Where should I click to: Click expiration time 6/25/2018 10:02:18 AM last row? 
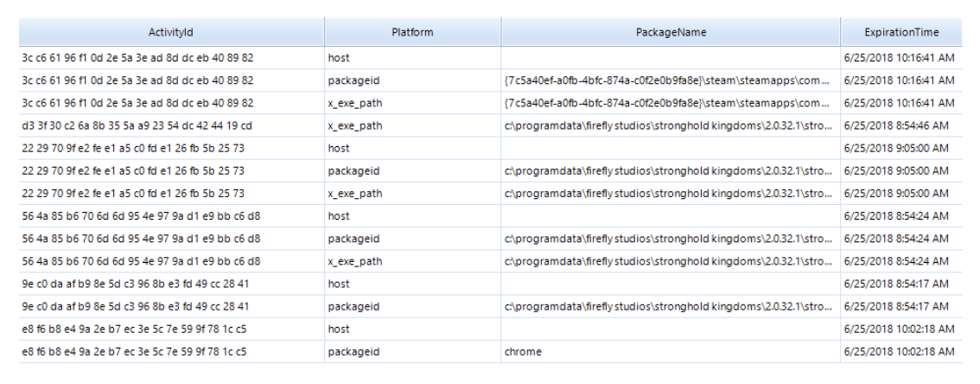[x=900, y=351]
